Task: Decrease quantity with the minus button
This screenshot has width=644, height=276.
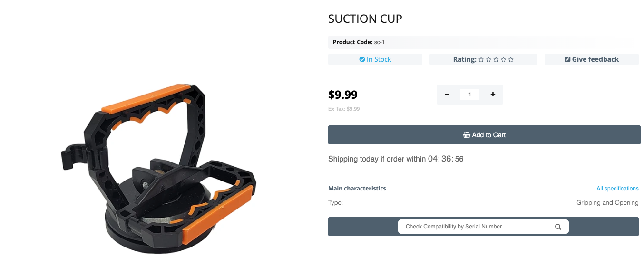Action: 447,95
